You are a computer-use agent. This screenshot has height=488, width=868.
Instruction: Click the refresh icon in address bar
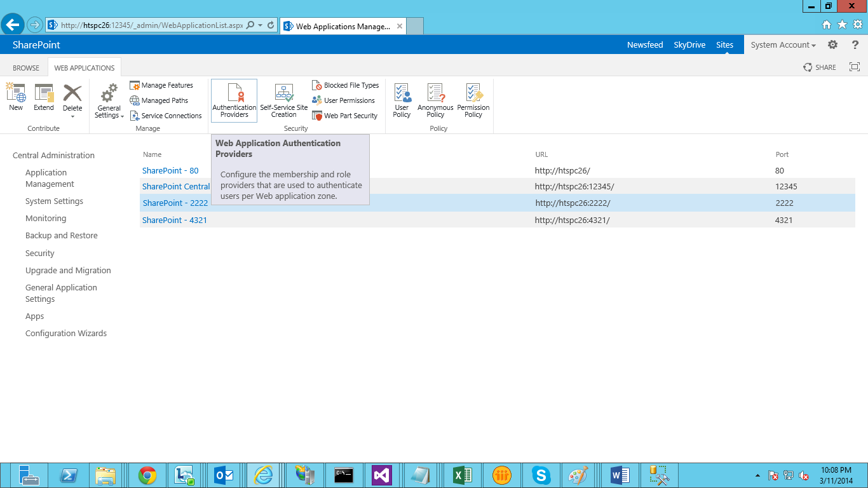[x=271, y=25]
